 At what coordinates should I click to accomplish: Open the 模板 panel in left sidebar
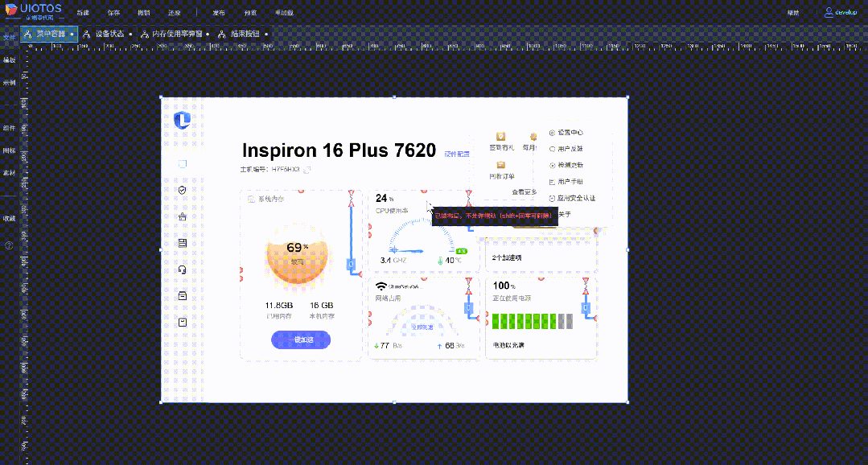click(9, 60)
